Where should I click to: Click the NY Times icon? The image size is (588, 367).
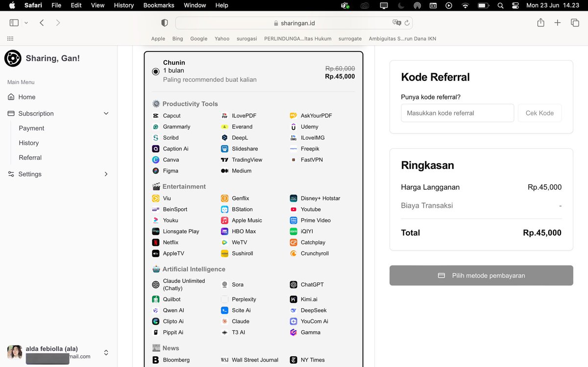tap(293, 360)
